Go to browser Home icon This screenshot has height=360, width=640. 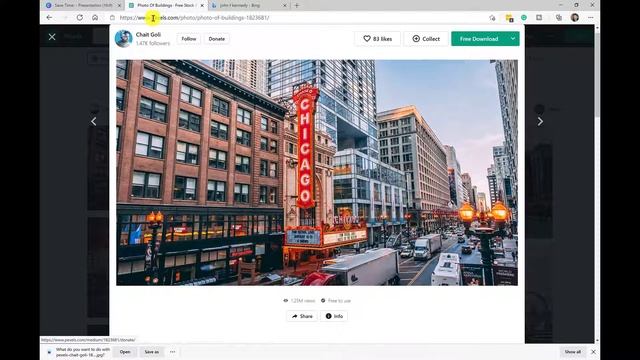(95, 18)
